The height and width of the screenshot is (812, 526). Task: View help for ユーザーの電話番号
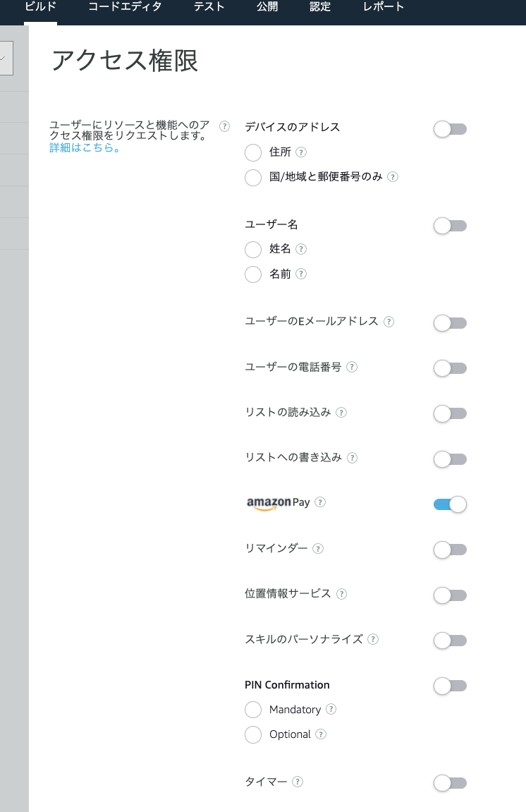coord(350,367)
